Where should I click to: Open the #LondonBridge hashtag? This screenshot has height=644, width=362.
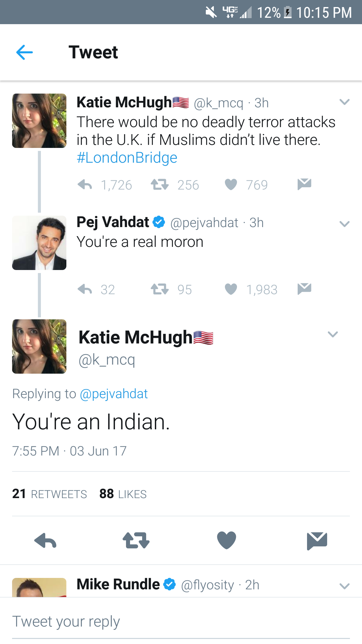(127, 158)
